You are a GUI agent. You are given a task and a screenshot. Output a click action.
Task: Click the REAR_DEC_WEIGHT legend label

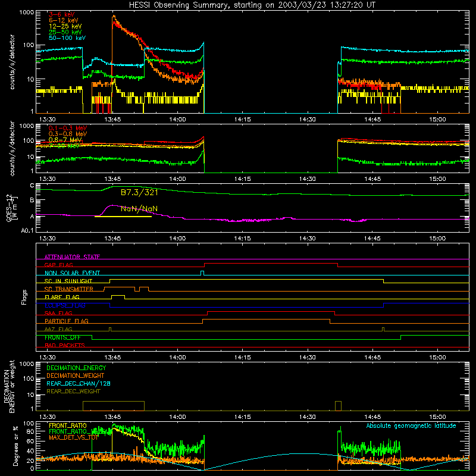73,392
